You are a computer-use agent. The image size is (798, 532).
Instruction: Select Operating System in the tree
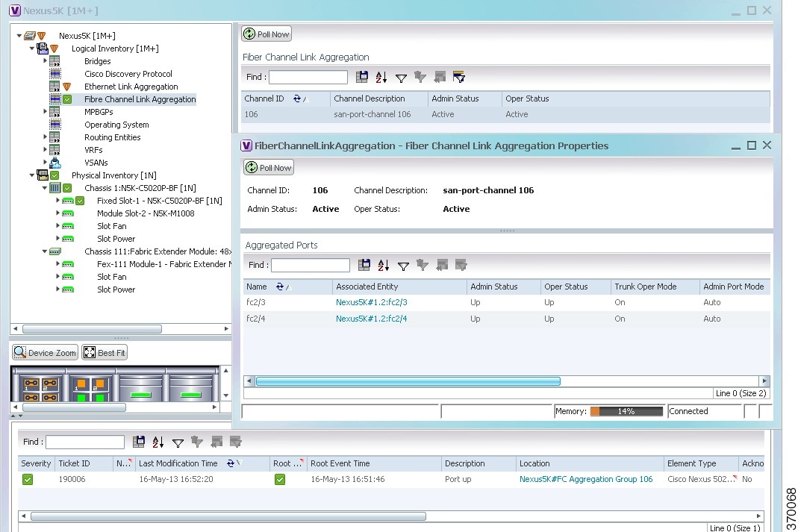coord(116,125)
